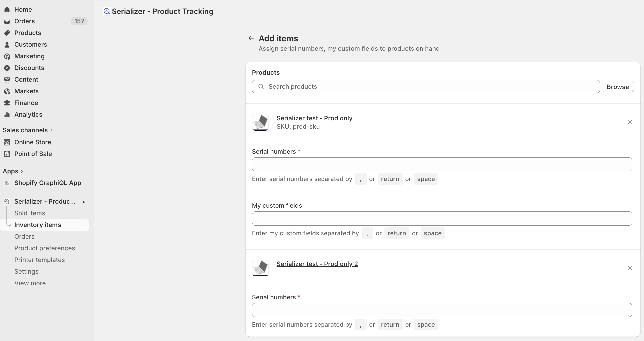644x341 pixels.
Task: Click the Products tag icon
Action: click(7, 33)
